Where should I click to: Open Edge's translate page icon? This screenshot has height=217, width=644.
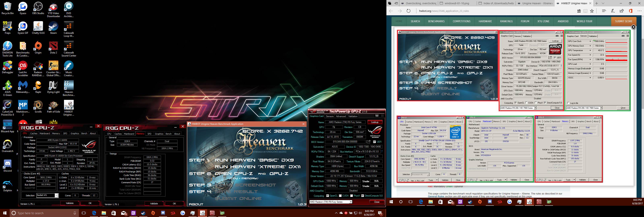[x=579, y=11]
